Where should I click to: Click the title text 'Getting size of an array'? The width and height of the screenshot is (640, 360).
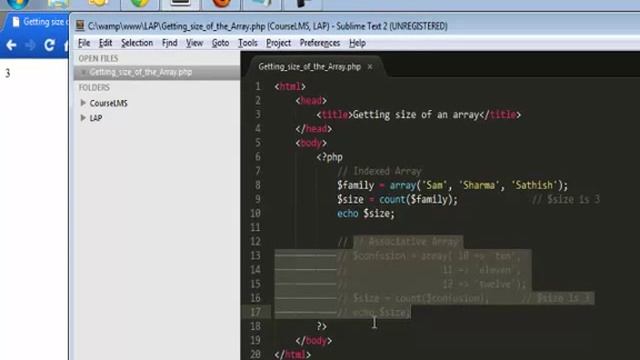click(416, 115)
